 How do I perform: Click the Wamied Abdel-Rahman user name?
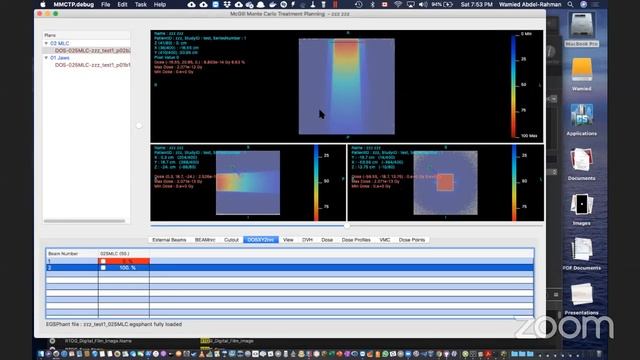(x=530, y=4)
